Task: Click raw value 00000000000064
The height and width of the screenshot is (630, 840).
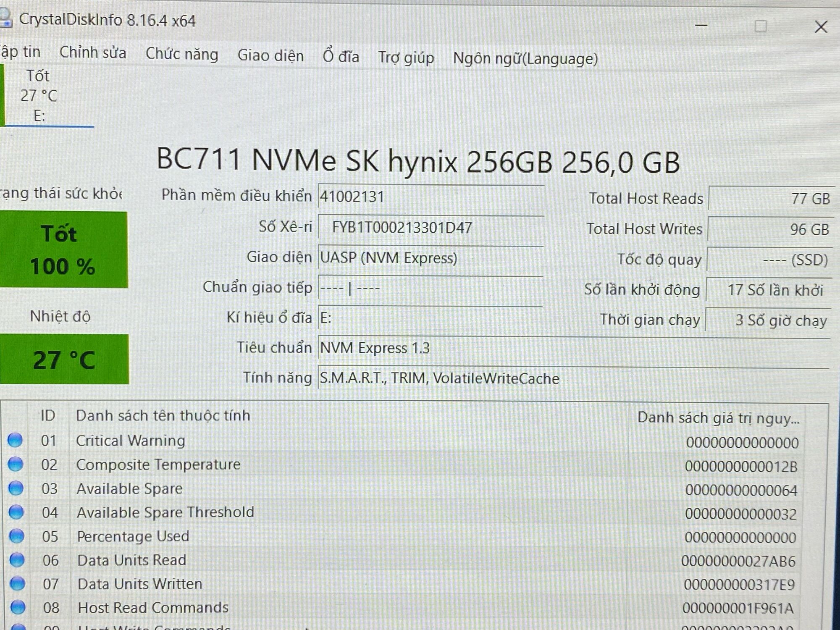Action: click(x=741, y=490)
